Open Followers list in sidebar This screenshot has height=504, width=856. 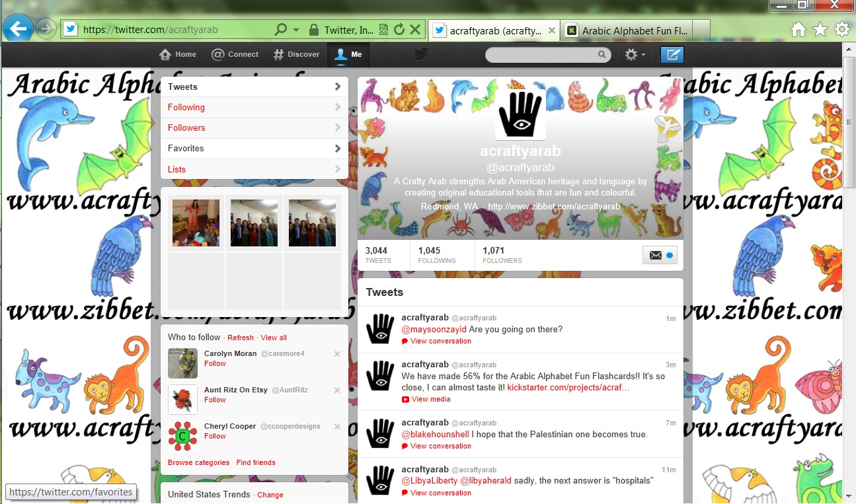click(x=254, y=127)
